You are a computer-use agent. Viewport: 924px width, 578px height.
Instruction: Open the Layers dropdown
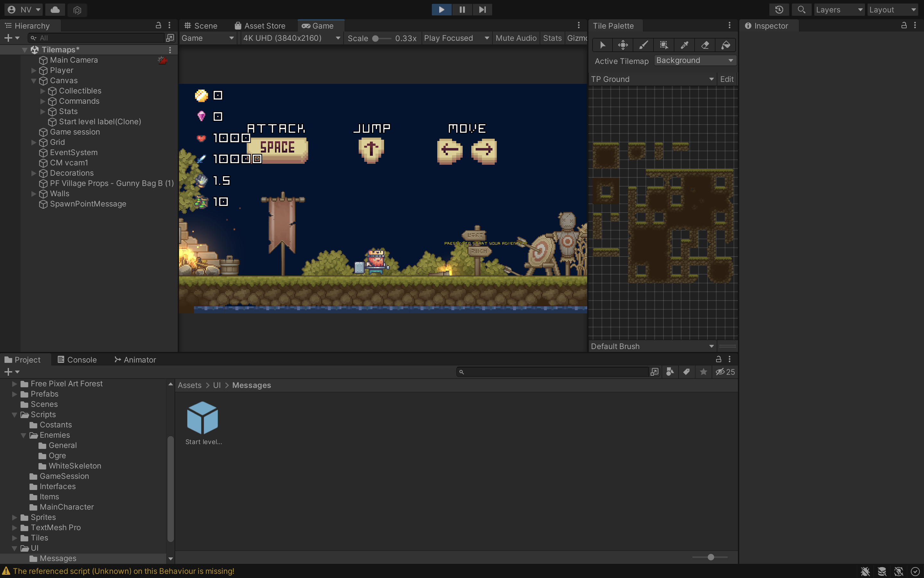click(x=839, y=10)
